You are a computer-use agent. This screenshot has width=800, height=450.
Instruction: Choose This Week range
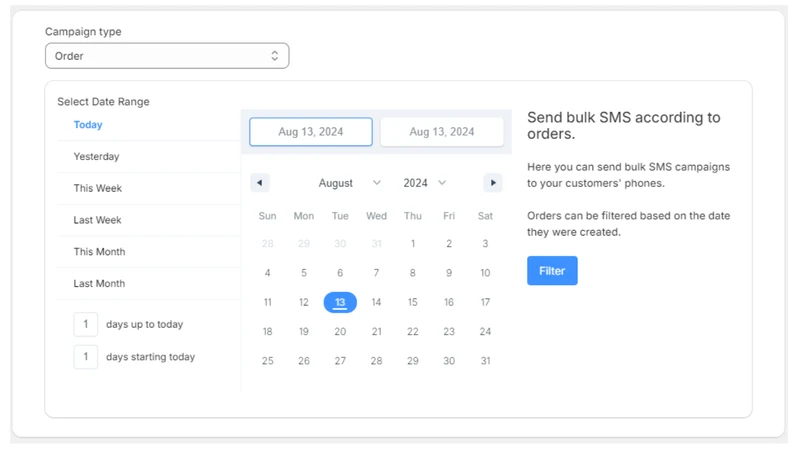point(97,188)
